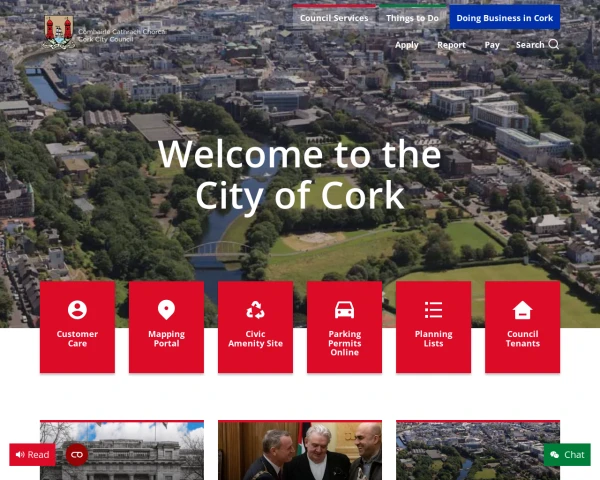Expand the Doing Business in Cork menu
The width and height of the screenshot is (600, 480).
504,18
